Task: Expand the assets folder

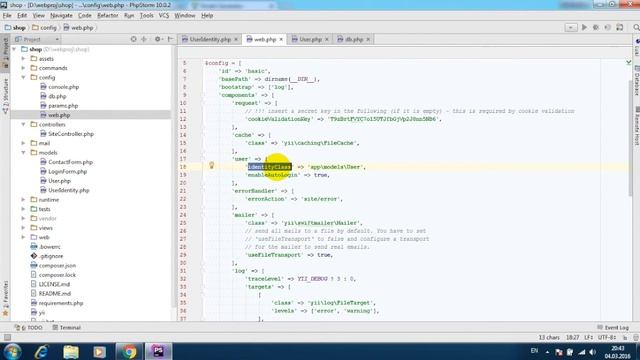Action: tap(23, 58)
